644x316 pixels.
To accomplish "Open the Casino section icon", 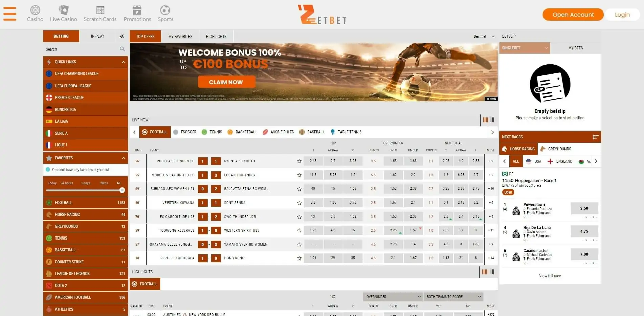I will 35,10.
